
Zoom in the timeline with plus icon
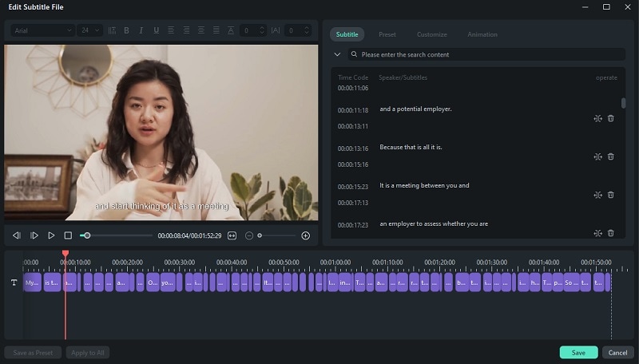(306, 235)
